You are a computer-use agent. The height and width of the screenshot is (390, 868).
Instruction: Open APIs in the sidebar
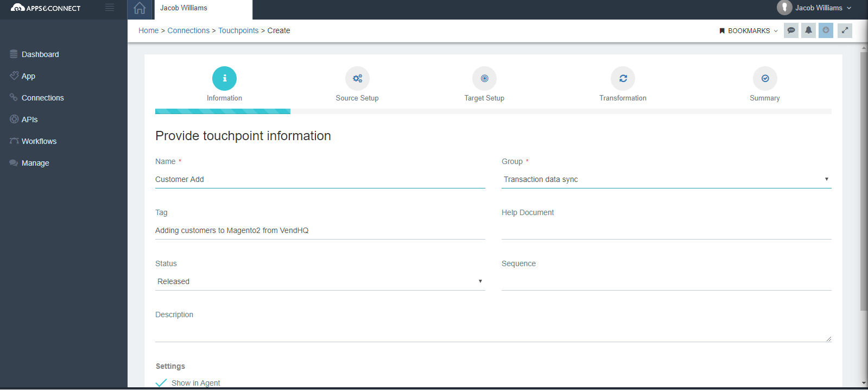tap(30, 119)
